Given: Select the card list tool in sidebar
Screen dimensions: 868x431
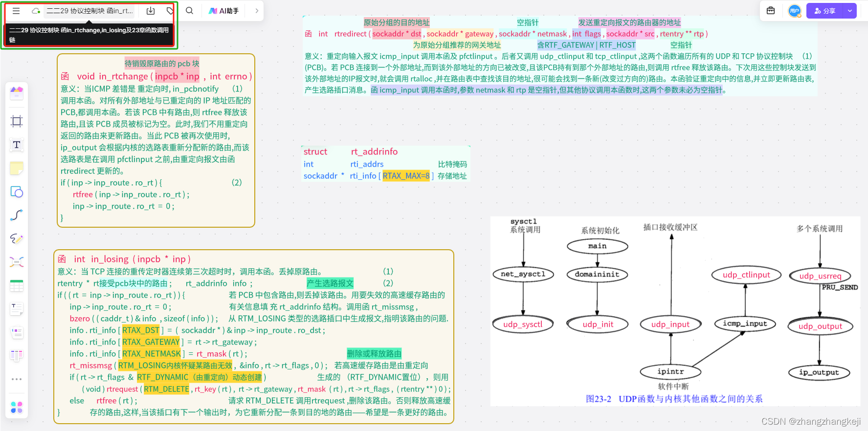Looking at the screenshot, I should coord(17,332).
